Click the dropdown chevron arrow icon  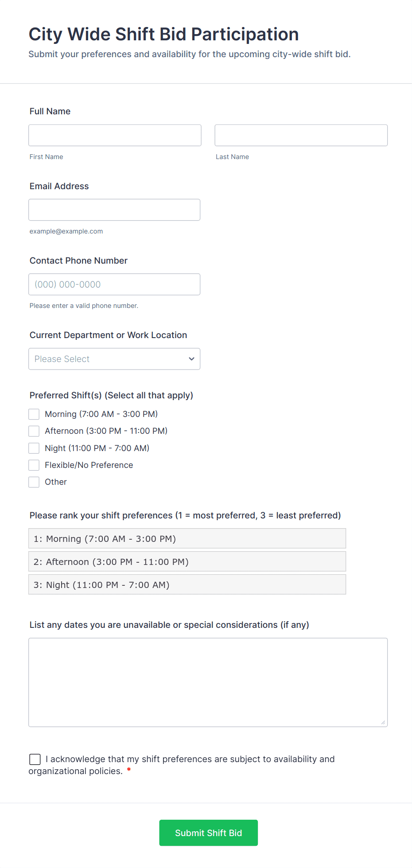191,359
